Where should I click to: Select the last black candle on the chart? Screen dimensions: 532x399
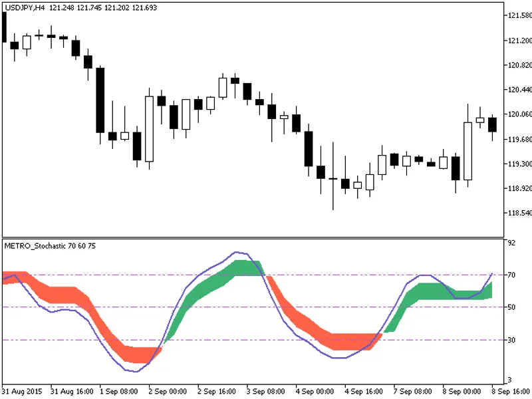[492, 125]
